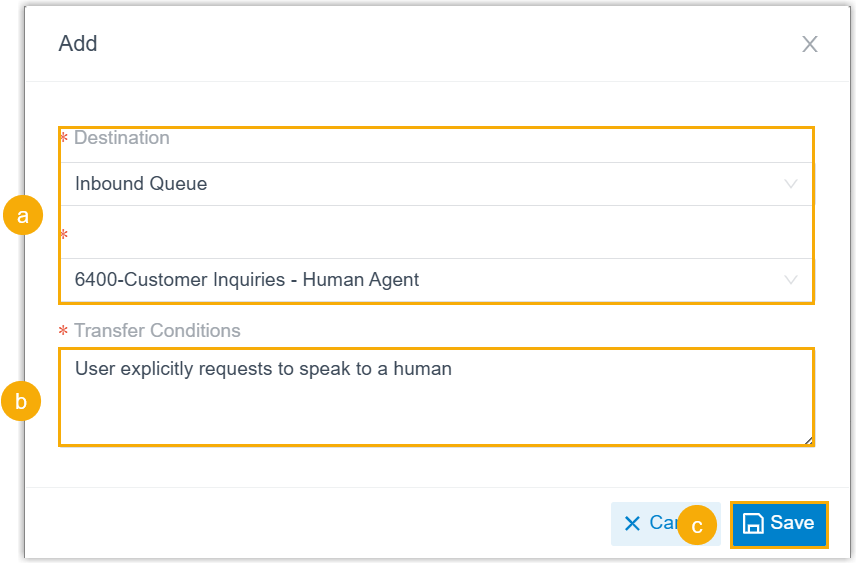
Task: Click the chevron arrow in the Human Agent queue field
Action: [x=791, y=280]
